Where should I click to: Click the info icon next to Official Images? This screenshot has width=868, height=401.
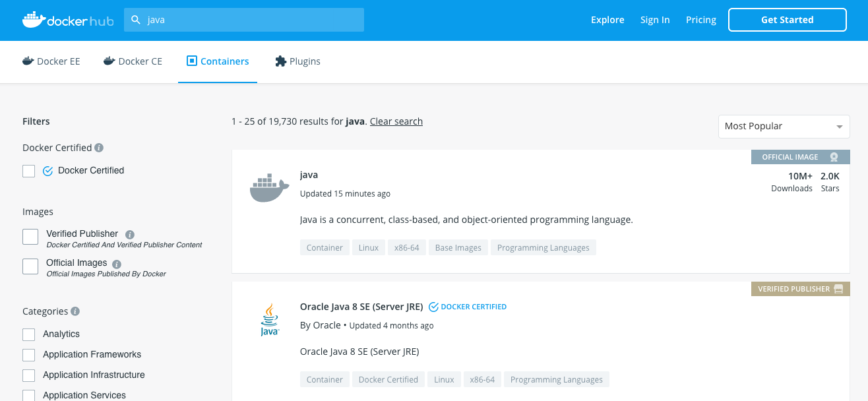(117, 263)
